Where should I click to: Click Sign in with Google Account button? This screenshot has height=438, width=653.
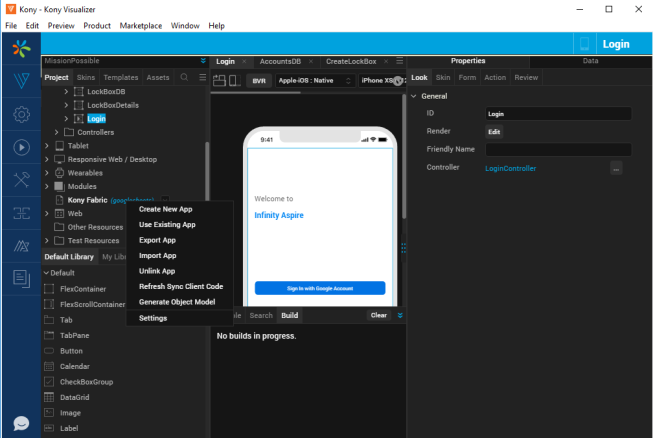tap(320, 288)
